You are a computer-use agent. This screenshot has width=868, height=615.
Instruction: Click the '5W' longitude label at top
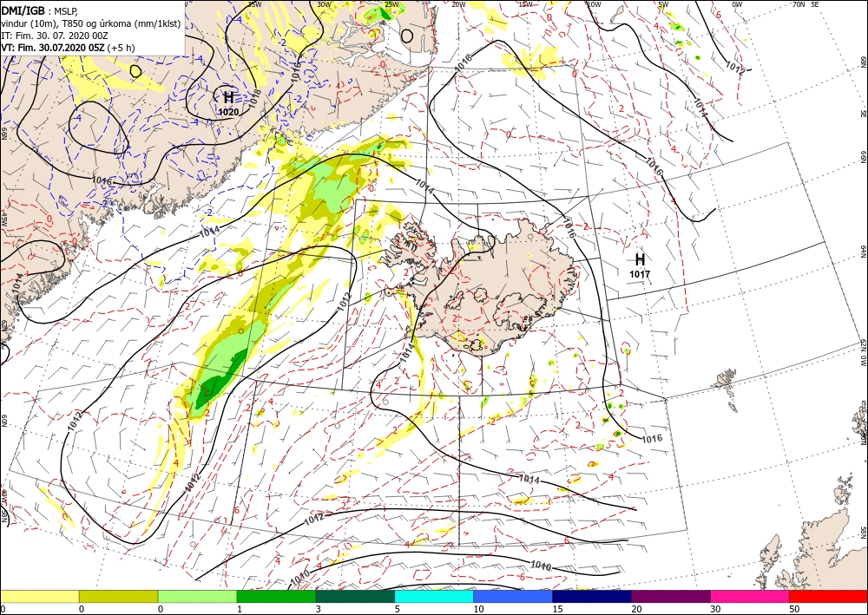663,4
